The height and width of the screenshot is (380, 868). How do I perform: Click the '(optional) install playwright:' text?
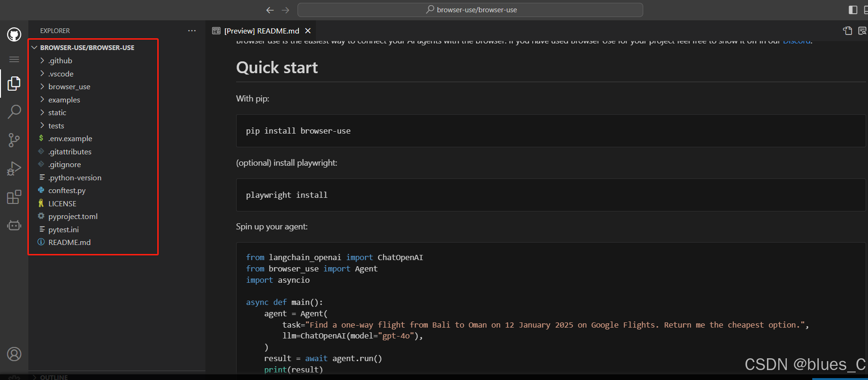287,163
